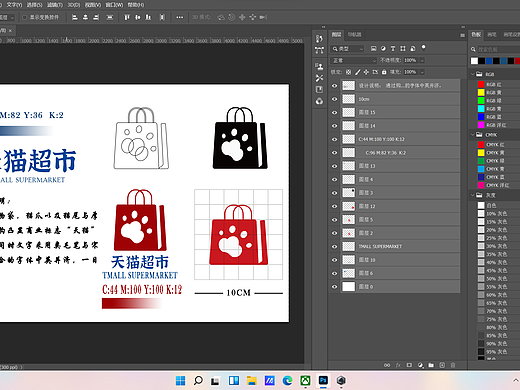Switch to the brush tab beside swatches
This screenshot has width=520, height=390.
(x=492, y=34)
